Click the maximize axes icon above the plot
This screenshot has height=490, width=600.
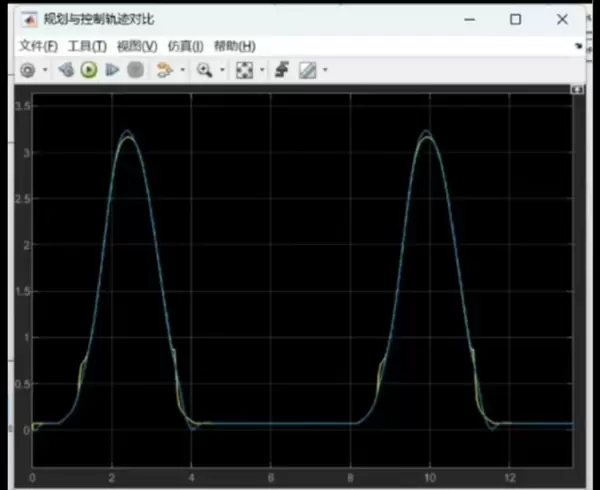pos(576,90)
